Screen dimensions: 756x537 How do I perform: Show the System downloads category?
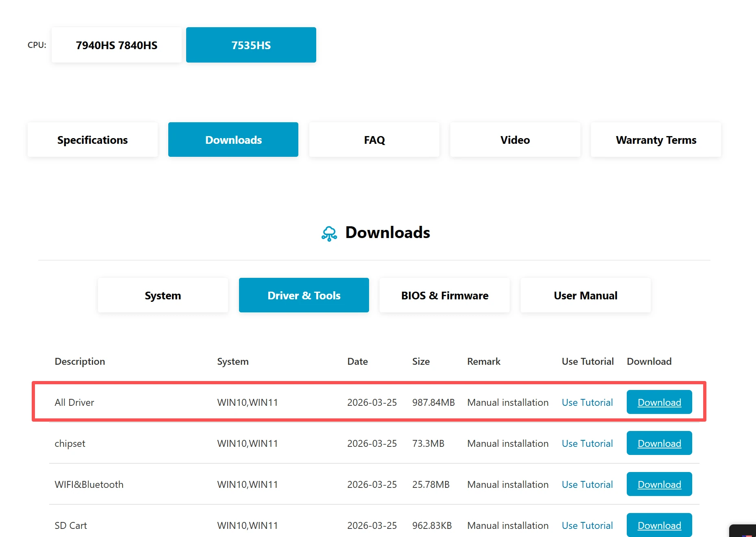point(163,295)
